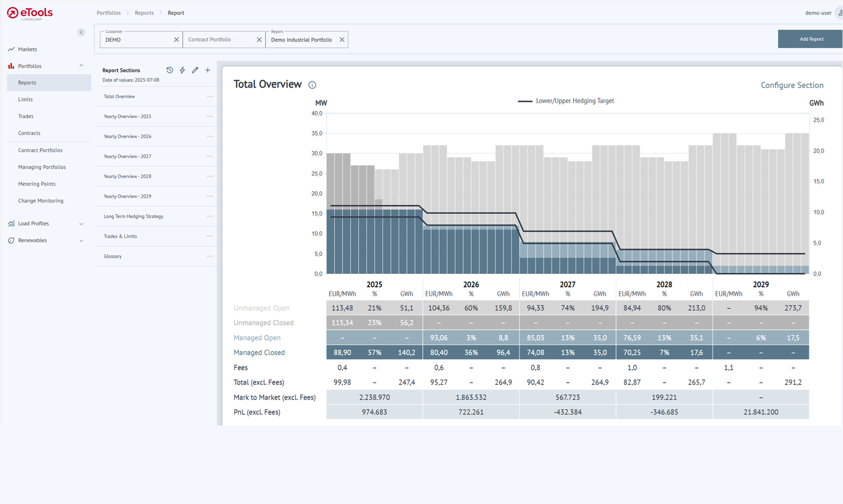Expand the Renewables chevron

[x=81, y=240]
